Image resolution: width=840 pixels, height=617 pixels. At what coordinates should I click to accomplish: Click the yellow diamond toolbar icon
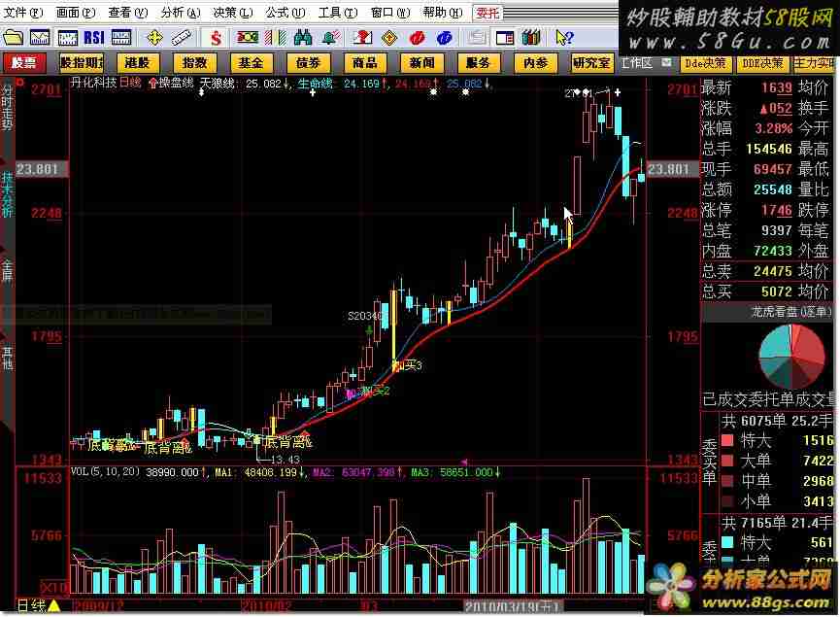pos(389,38)
